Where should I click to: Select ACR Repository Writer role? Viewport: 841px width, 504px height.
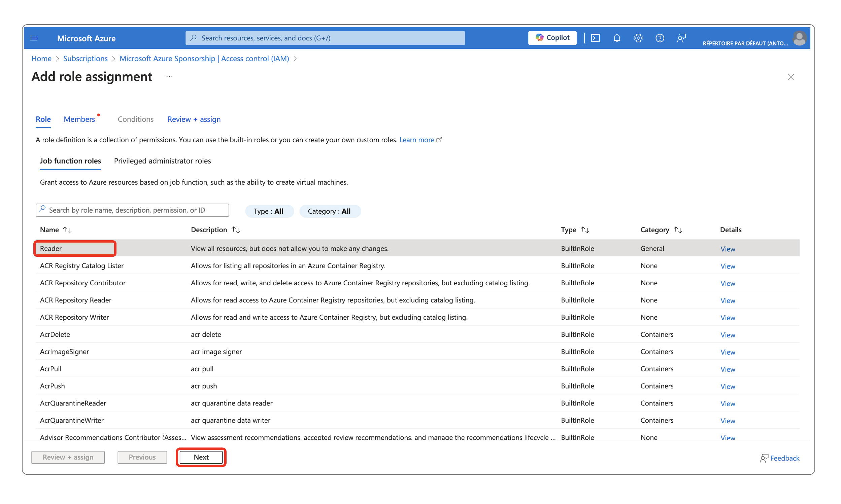417,317
